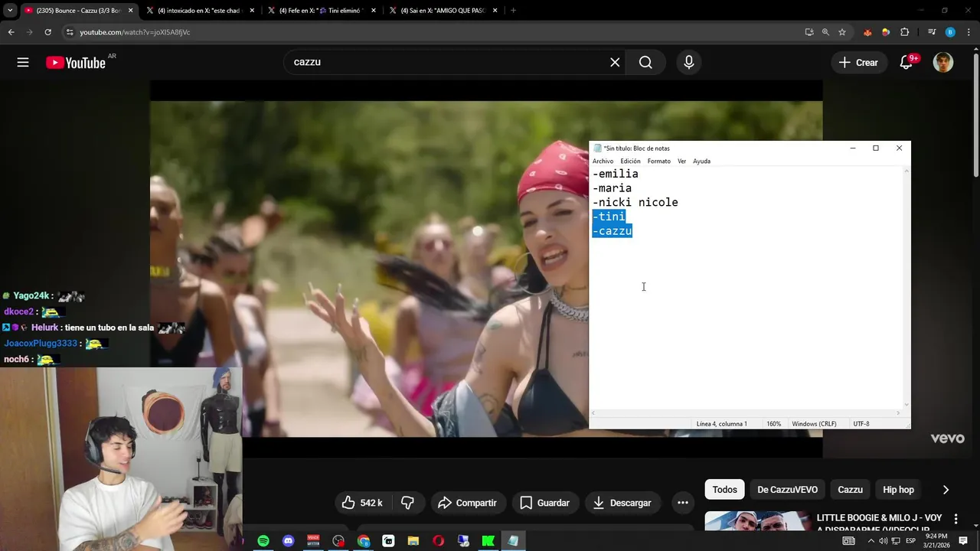Image resolution: width=980 pixels, height=551 pixels.
Task: Select the 'De CazzuVEVO' filter chip
Action: coord(787,490)
